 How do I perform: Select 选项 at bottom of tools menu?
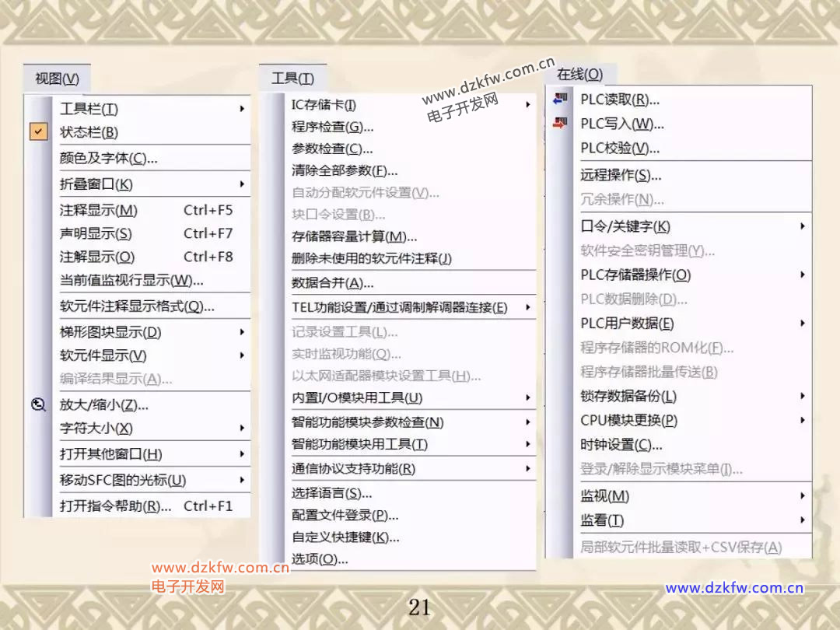319,558
